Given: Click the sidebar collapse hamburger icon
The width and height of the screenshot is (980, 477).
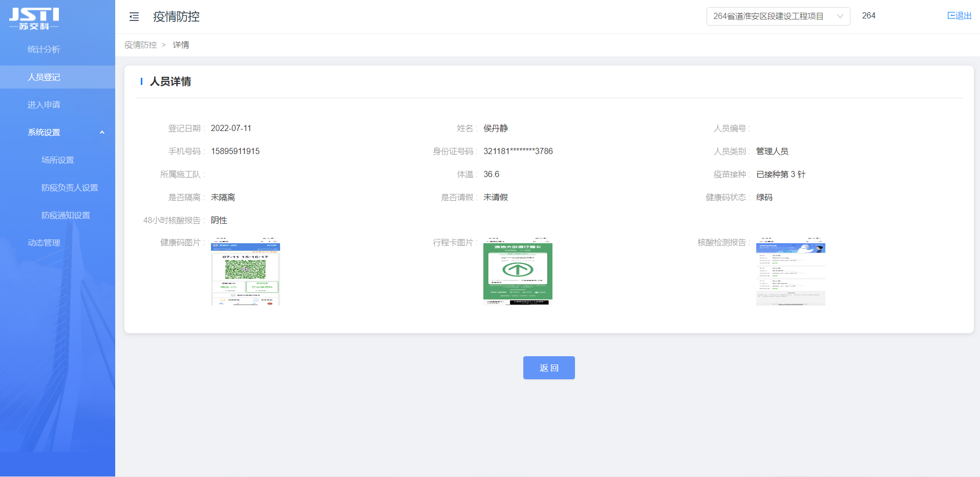Looking at the screenshot, I should click(x=134, y=17).
